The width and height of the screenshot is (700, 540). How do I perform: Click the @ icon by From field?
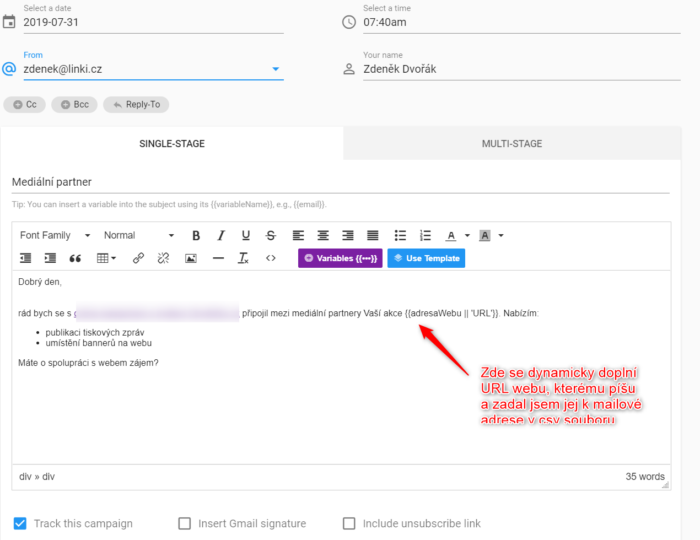click(x=9, y=69)
